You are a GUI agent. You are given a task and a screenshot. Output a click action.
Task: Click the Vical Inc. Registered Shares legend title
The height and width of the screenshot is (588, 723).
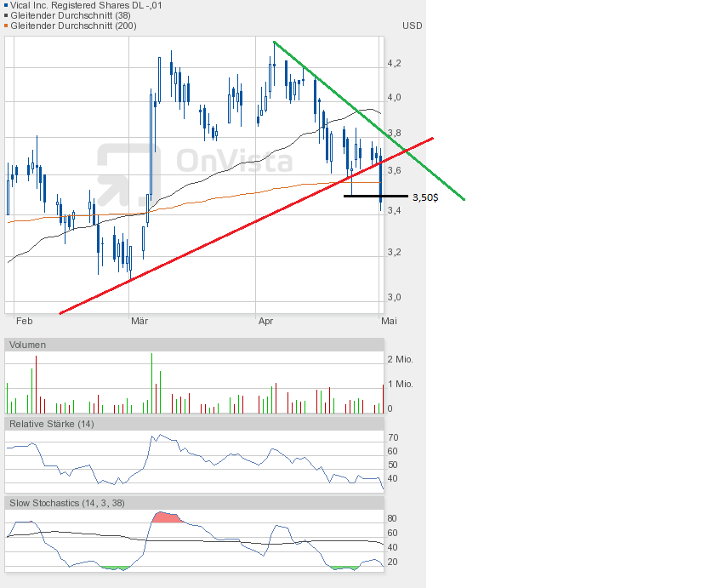[86, 6]
